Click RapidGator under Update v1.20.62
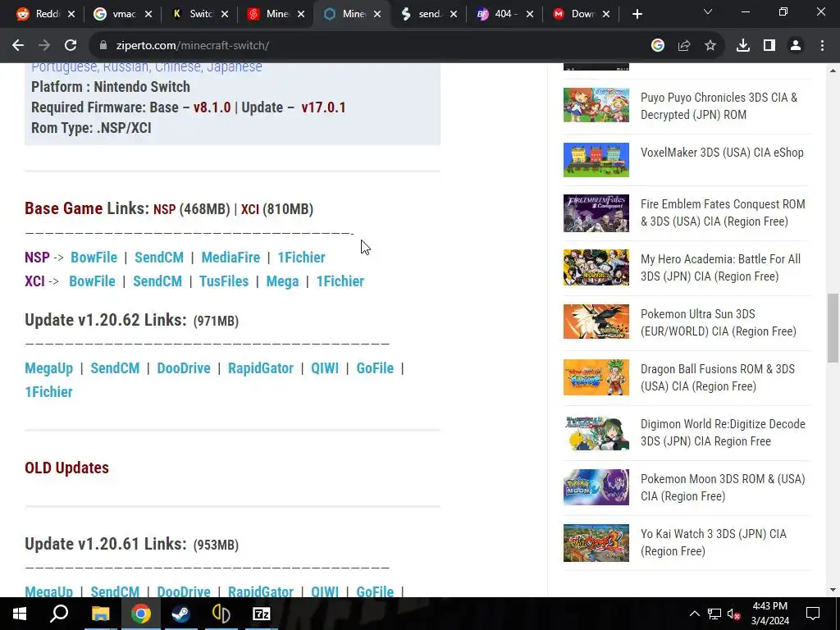 tap(260, 368)
